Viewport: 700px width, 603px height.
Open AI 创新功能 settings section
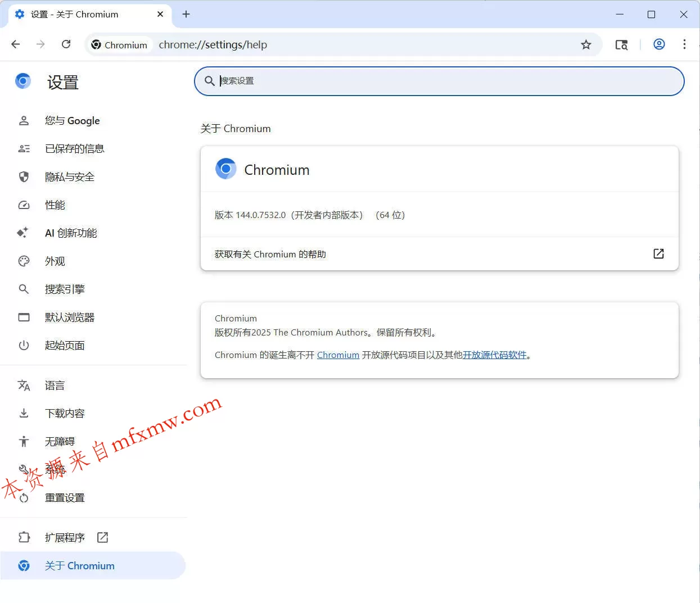click(x=93, y=233)
